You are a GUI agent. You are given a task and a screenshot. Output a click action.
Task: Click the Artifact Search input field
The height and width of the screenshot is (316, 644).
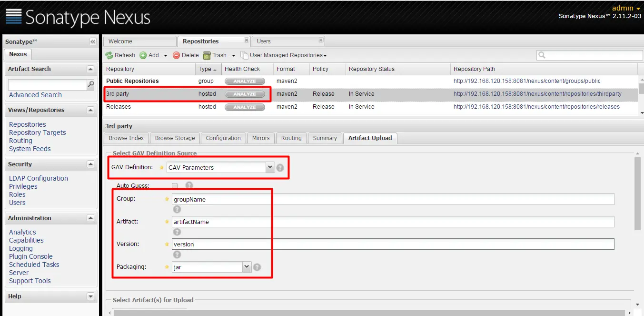pyautogui.click(x=48, y=85)
